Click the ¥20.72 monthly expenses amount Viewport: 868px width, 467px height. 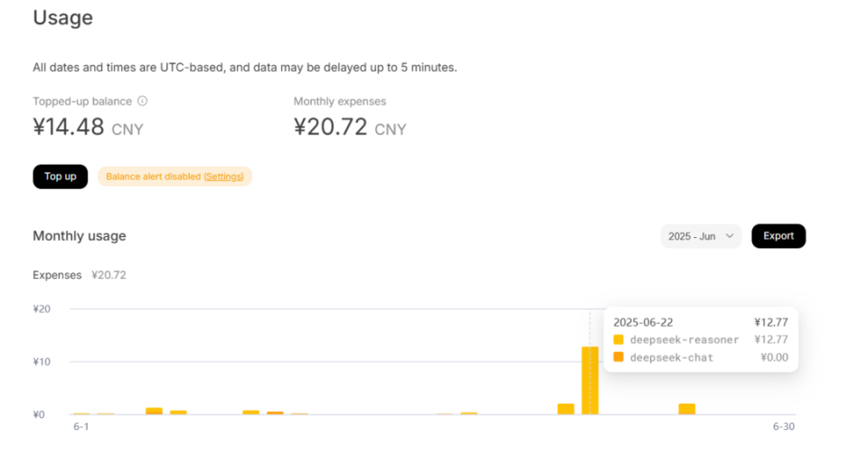tap(330, 128)
